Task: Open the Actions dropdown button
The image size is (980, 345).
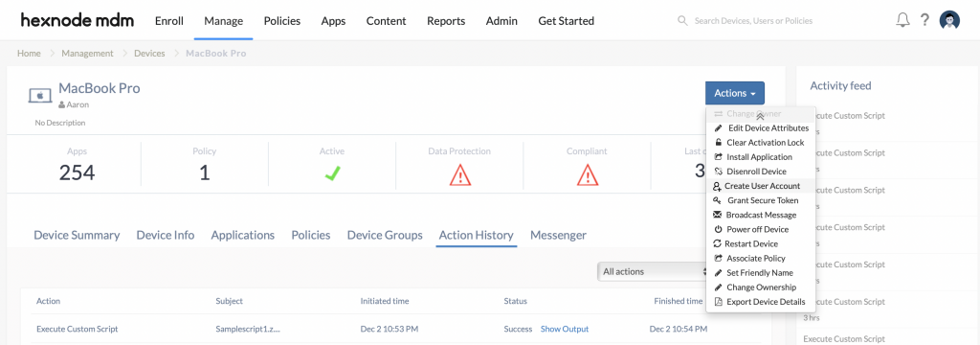Action: tap(735, 93)
